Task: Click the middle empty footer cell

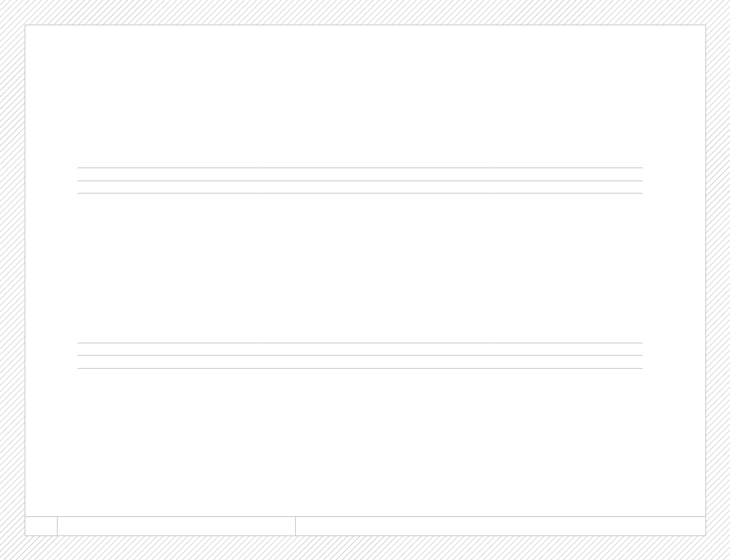Action: tap(176, 526)
